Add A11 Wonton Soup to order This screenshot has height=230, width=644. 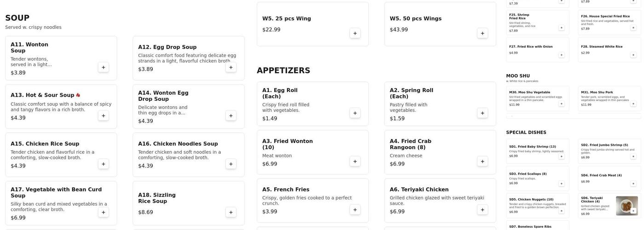[103, 67]
